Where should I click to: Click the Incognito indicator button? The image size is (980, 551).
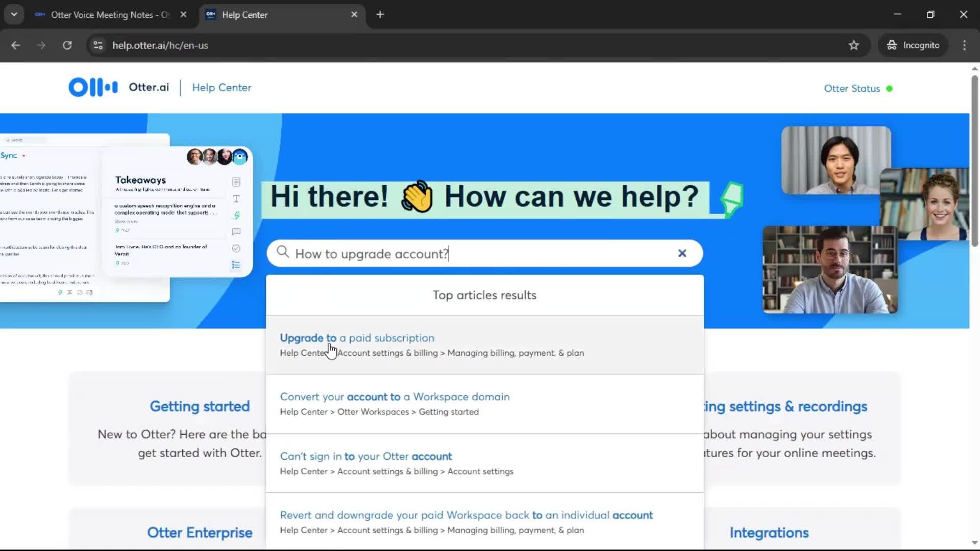[913, 45]
